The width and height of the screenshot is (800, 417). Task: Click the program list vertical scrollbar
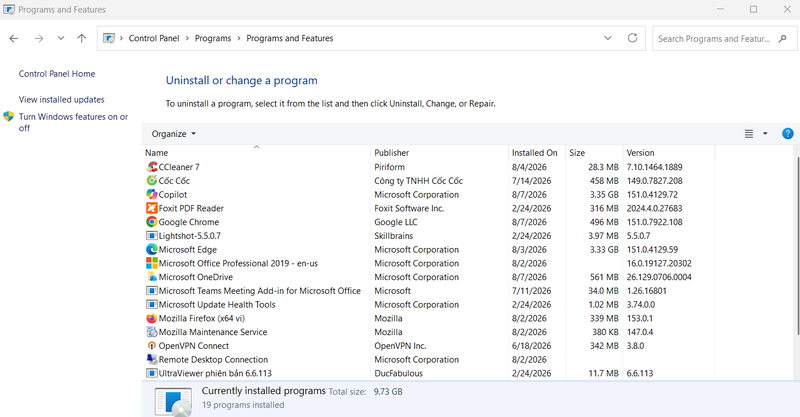tap(796, 245)
